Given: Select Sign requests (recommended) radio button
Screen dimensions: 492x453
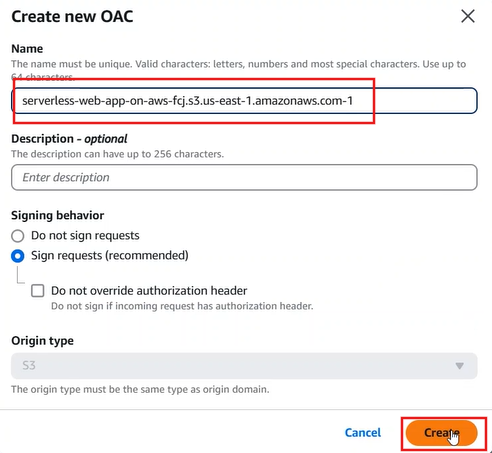Looking at the screenshot, I should click(x=18, y=256).
